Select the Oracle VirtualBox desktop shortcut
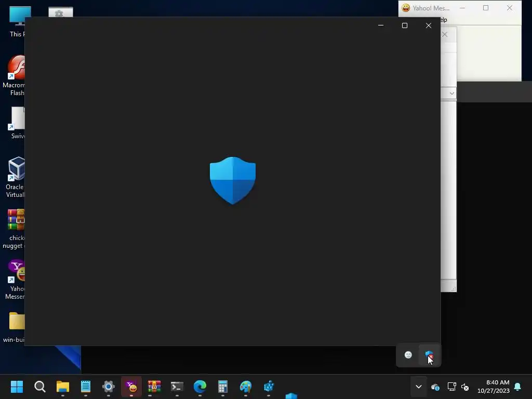 pyautogui.click(x=16, y=178)
